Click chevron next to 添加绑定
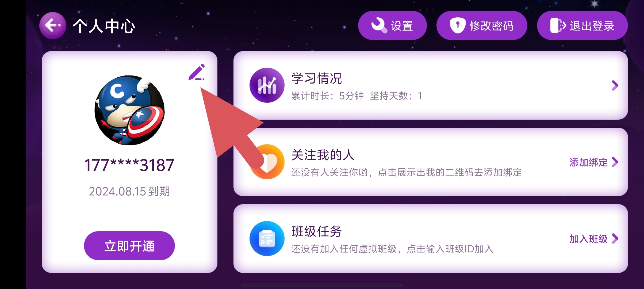Screen dimensions: 644x289 [615, 162]
